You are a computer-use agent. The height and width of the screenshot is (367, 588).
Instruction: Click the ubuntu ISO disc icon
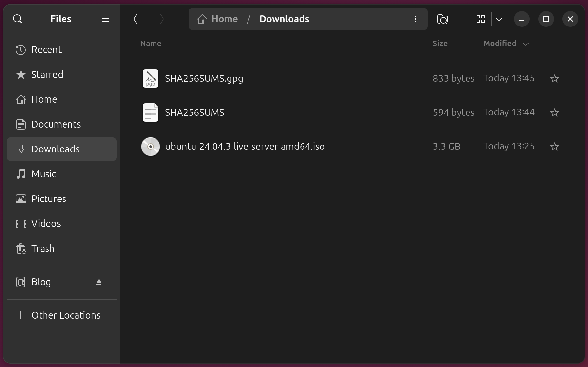[151, 147]
